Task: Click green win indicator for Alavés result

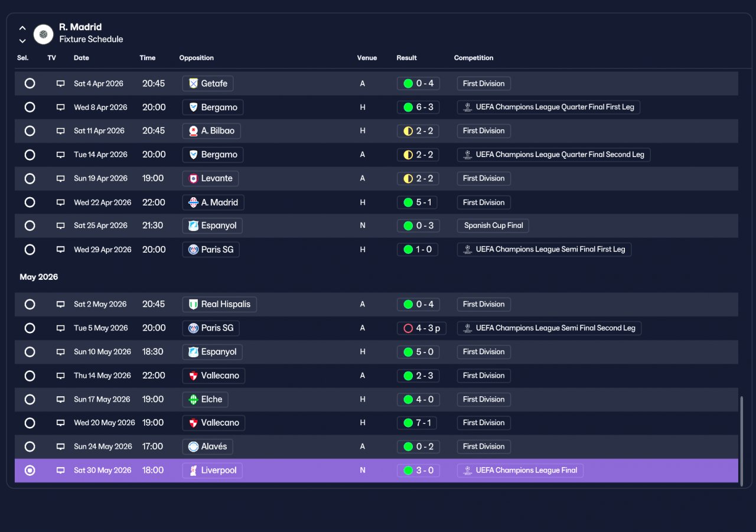Action: 408,447
